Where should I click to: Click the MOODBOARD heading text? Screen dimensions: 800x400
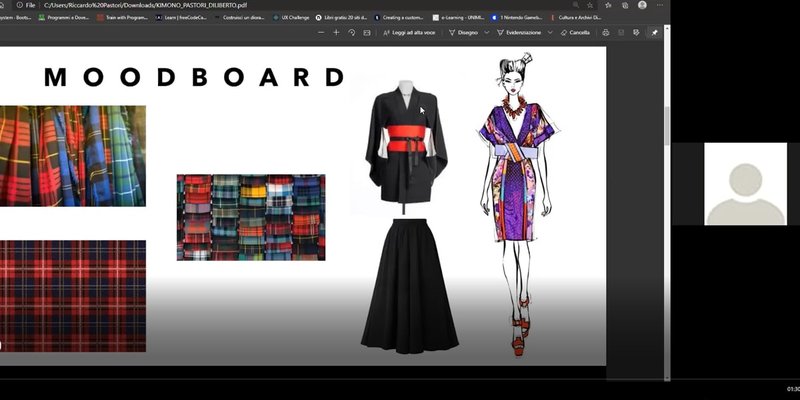click(194, 77)
